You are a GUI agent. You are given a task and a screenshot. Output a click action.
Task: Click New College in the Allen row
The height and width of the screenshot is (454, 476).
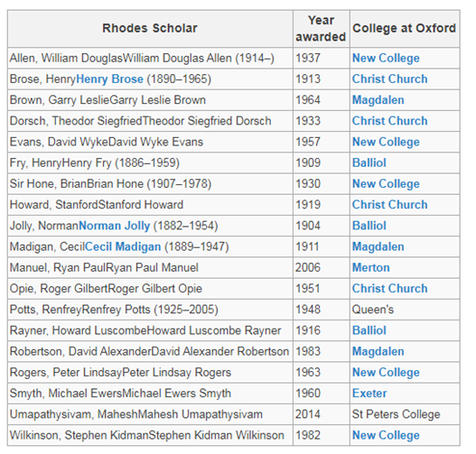pyautogui.click(x=386, y=59)
